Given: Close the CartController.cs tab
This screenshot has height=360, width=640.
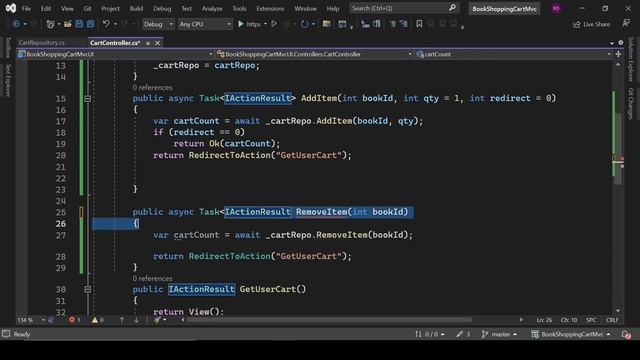Looking at the screenshot, I should point(158,43).
